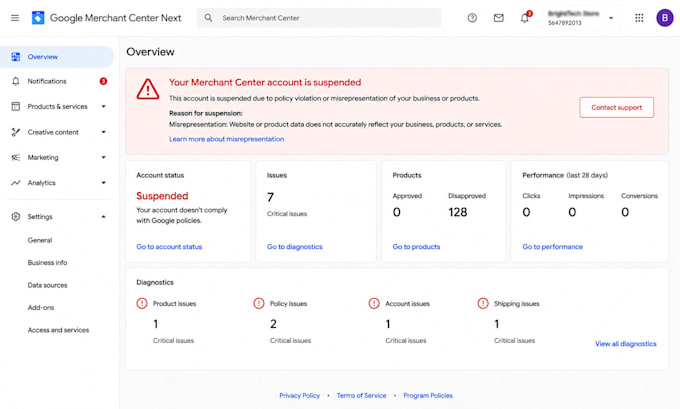Click the Diagnostics section title
Viewport: 680px width, 409px height.
point(155,282)
